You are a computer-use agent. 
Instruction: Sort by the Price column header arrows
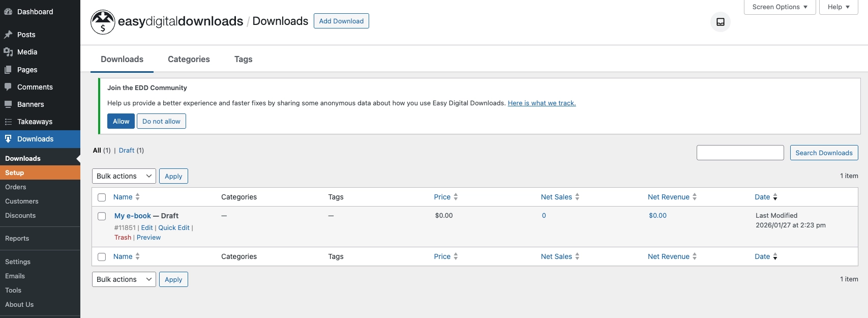[x=456, y=197]
